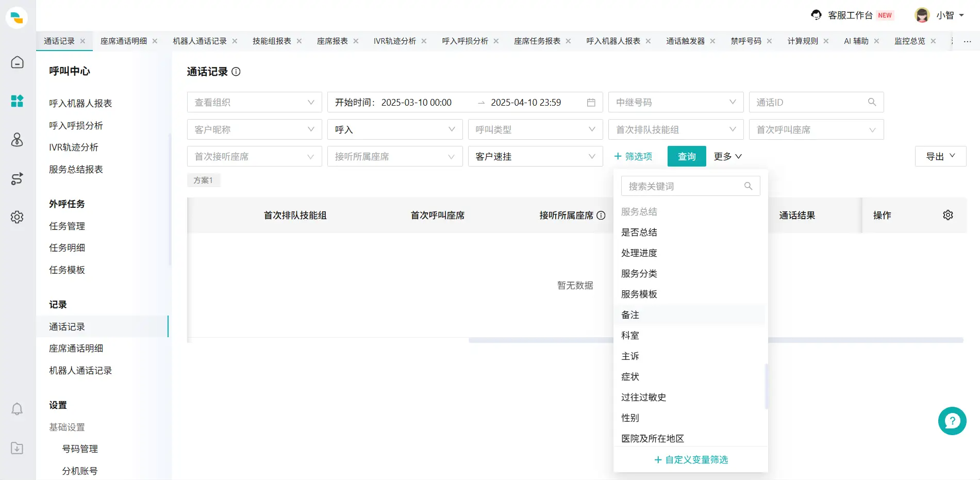Open 服务总结报表 in side menu
Viewport: 980px width, 480px height.
[76, 169]
